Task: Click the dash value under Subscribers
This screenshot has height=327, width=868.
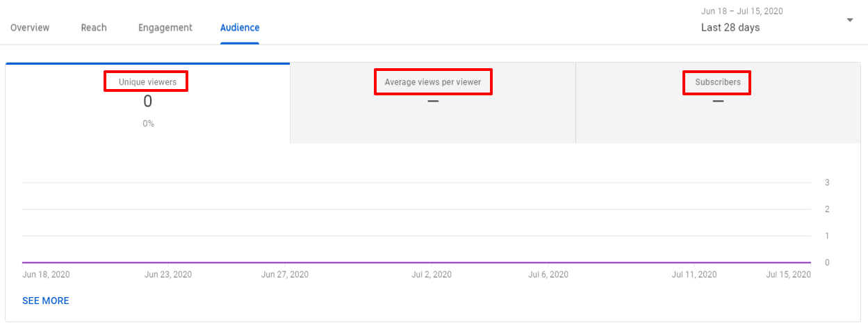Action: click(718, 102)
